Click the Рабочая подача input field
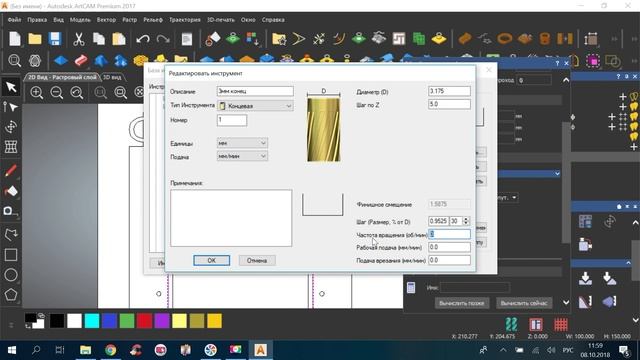Screen dimensions: 640x360 coord(449,247)
